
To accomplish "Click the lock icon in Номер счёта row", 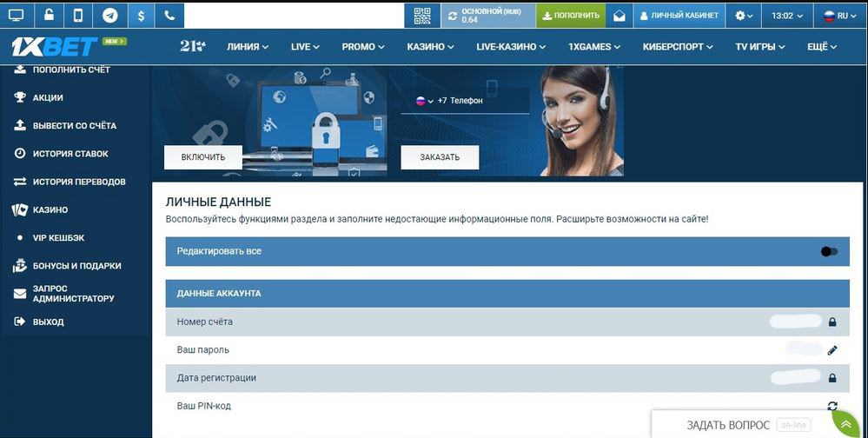I will 832,322.
